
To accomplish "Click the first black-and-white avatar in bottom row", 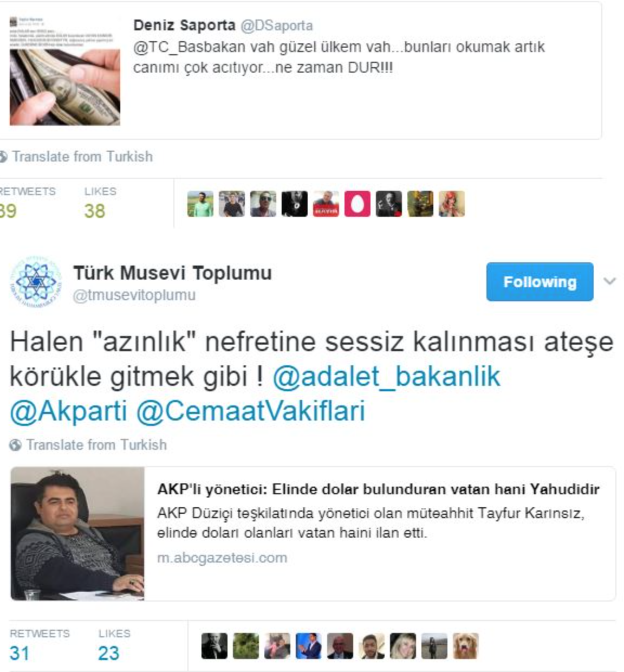I will 214,646.
